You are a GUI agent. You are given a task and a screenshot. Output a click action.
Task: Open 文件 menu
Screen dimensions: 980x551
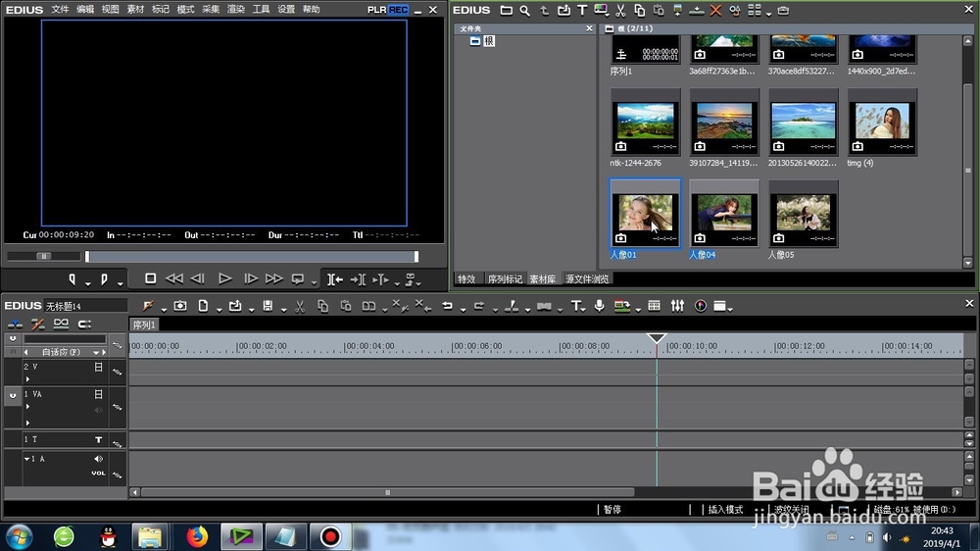coord(60,10)
